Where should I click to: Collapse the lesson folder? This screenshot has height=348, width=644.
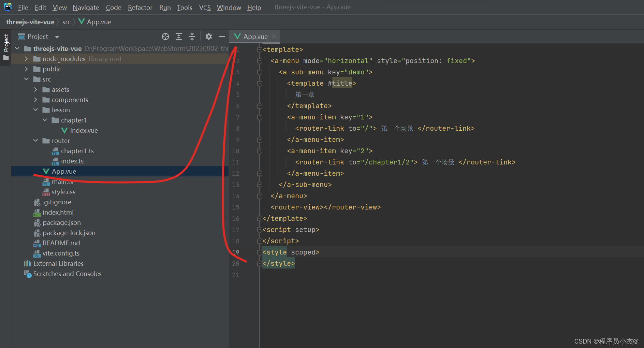point(35,110)
